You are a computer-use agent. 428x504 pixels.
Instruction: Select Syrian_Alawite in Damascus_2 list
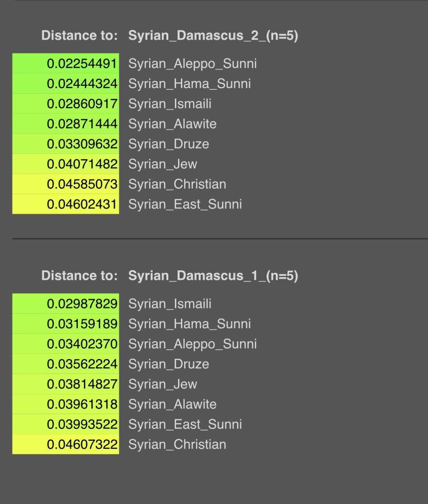click(x=172, y=124)
